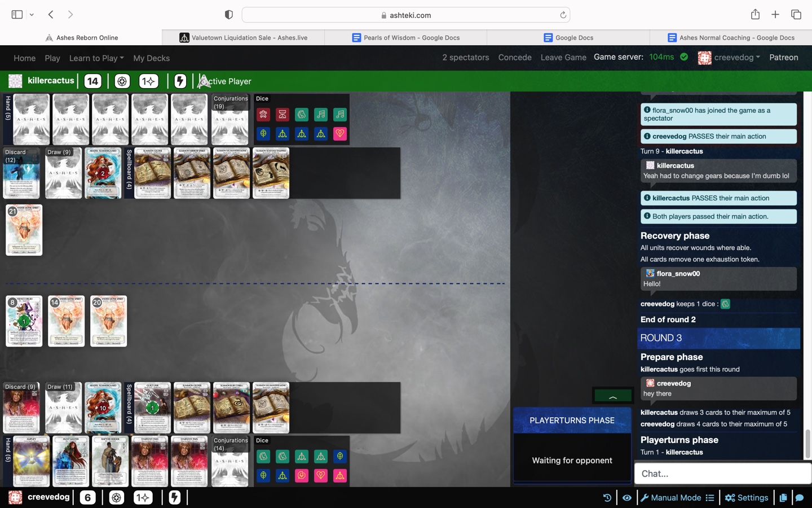Select the Amplify card in hand

click(31, 461)
